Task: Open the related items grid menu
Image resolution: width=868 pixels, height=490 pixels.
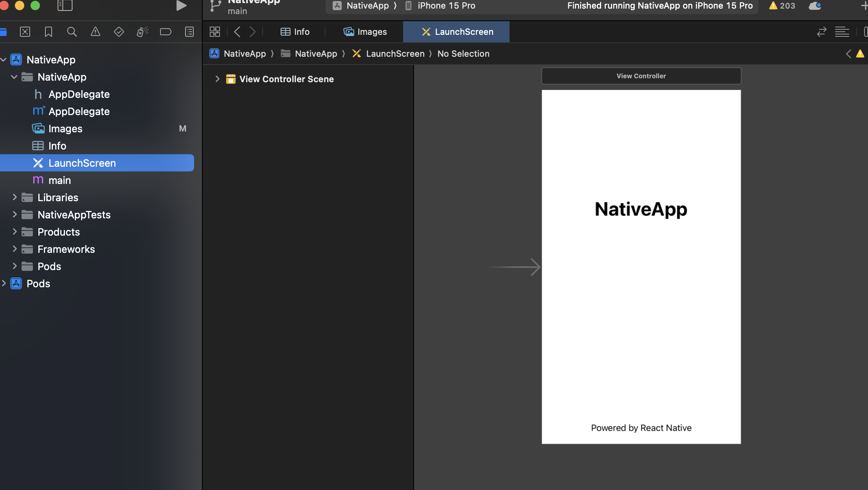Action: pyautogui.click(x=215, y=32)
